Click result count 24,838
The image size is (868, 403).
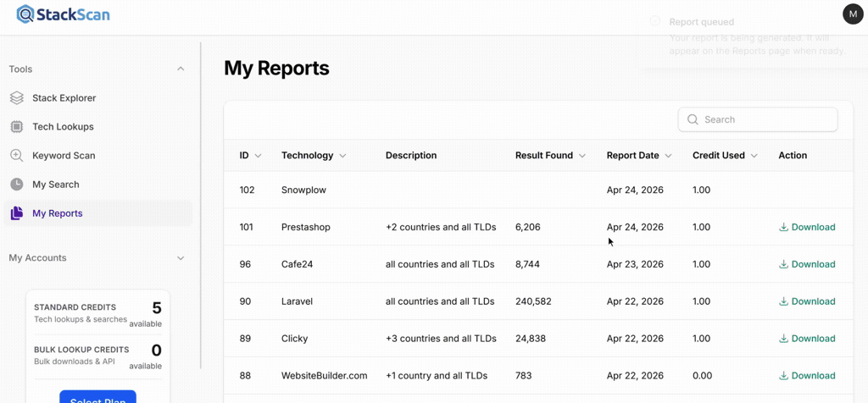tap(531, 339)
